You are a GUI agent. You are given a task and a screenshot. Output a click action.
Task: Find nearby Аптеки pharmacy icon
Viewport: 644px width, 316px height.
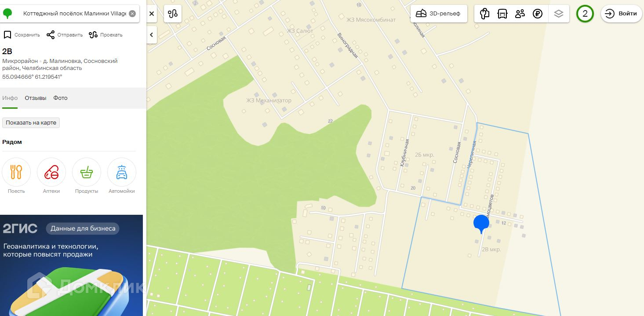tap(51, 176)
